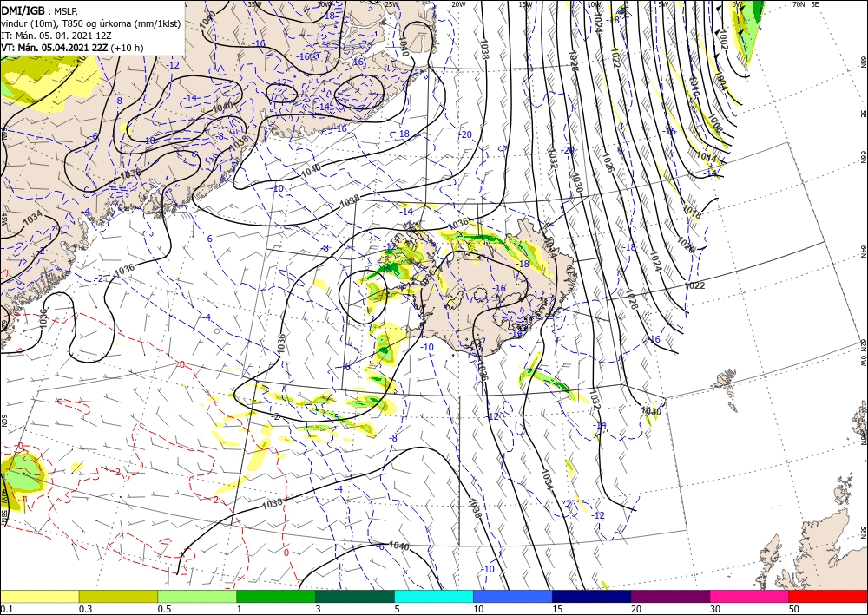Select the dark green 3–5 legend swatch
Screen dimensions: 868x615
355,596
